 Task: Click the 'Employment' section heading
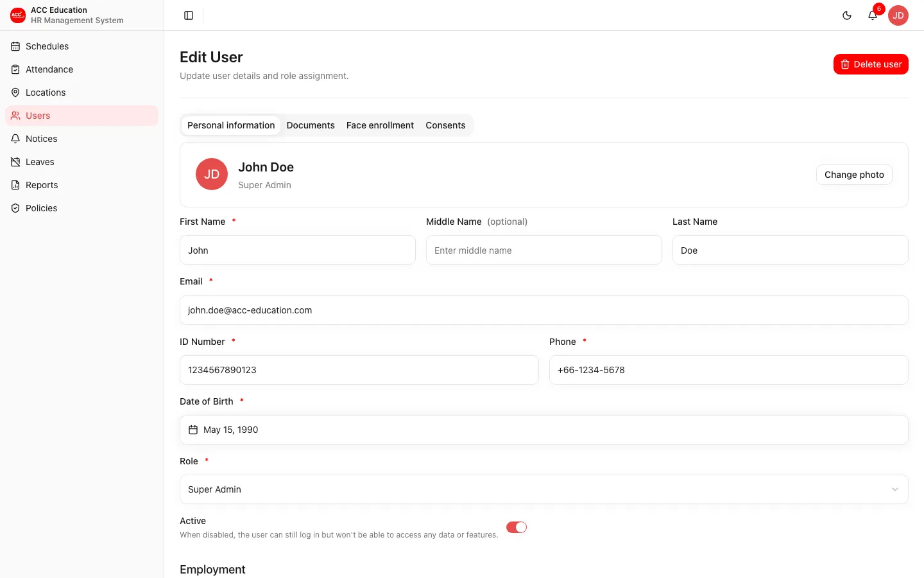tap(212, 570)
